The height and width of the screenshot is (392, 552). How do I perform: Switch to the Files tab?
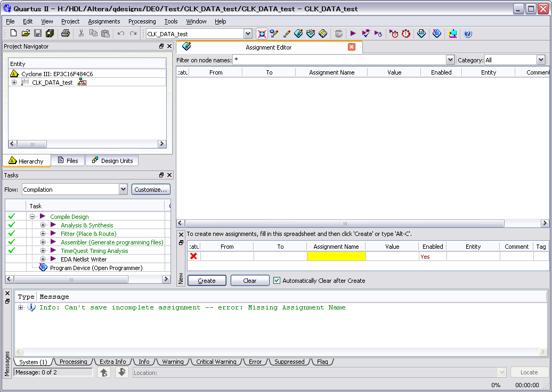68,161
